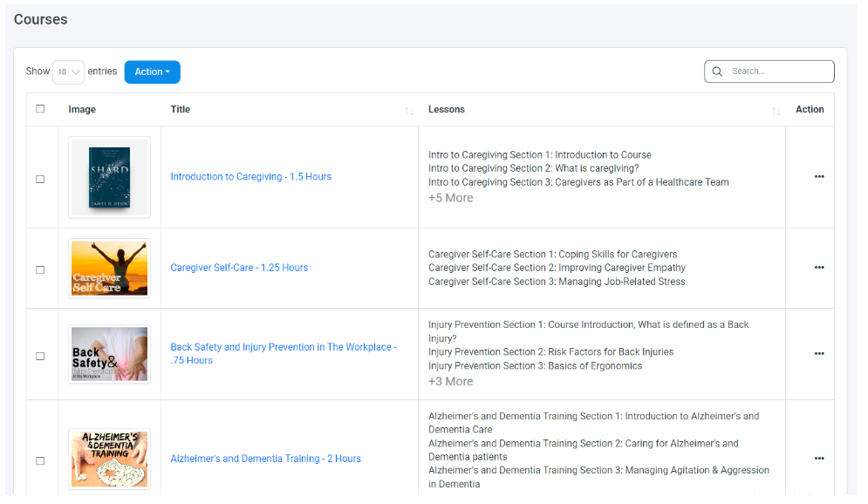Check the Introduction to Caregiving row checkbox
Image resolution: width=868 pixels, height=504 pixels.
tap(40, 179)
